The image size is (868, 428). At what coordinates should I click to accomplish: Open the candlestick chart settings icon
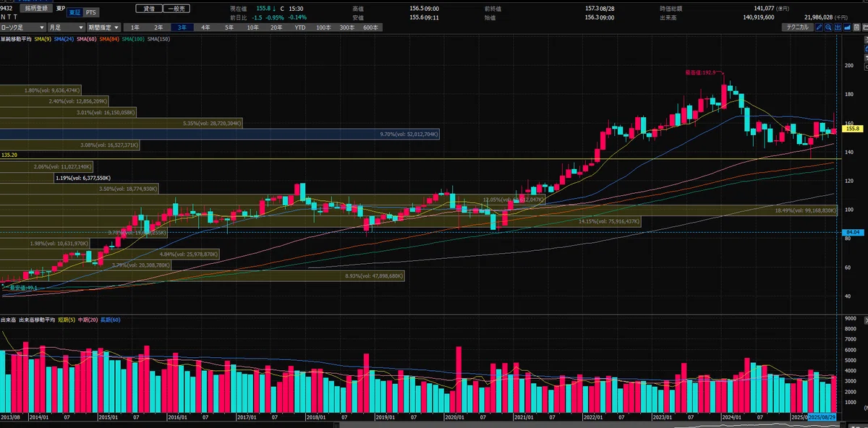(837, 27)
